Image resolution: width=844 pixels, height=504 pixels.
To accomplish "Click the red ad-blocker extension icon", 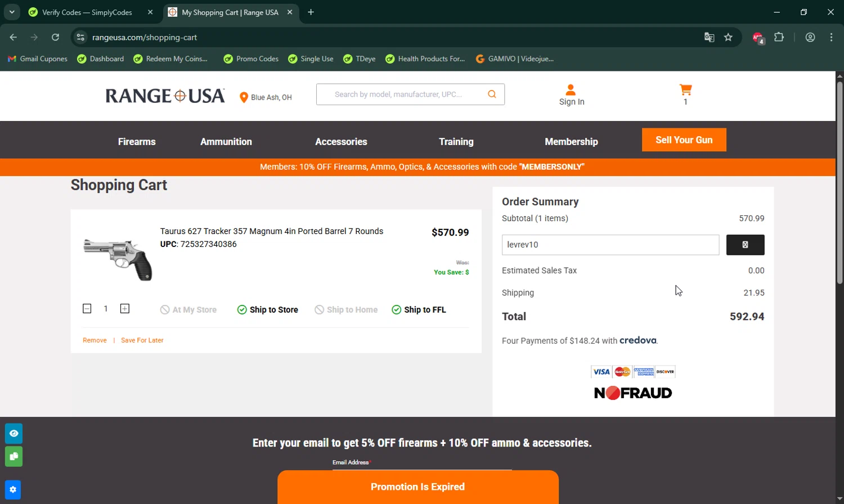I will [x=758, y=38].
